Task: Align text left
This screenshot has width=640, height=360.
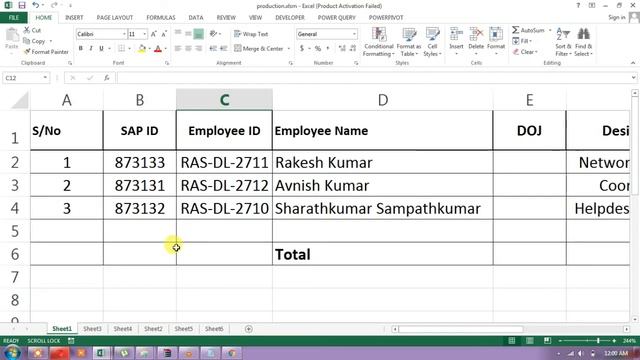Action: pyautogui.click(x=178, y=49)
